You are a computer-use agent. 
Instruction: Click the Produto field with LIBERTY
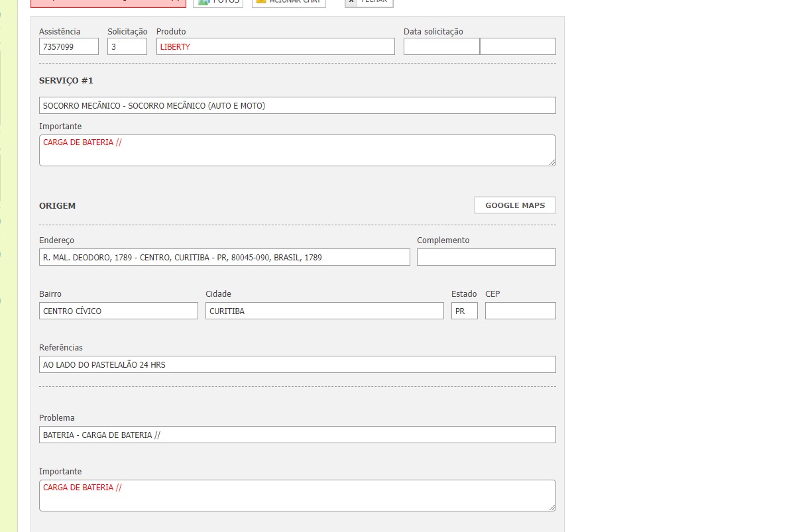click(x=276, y=46)
